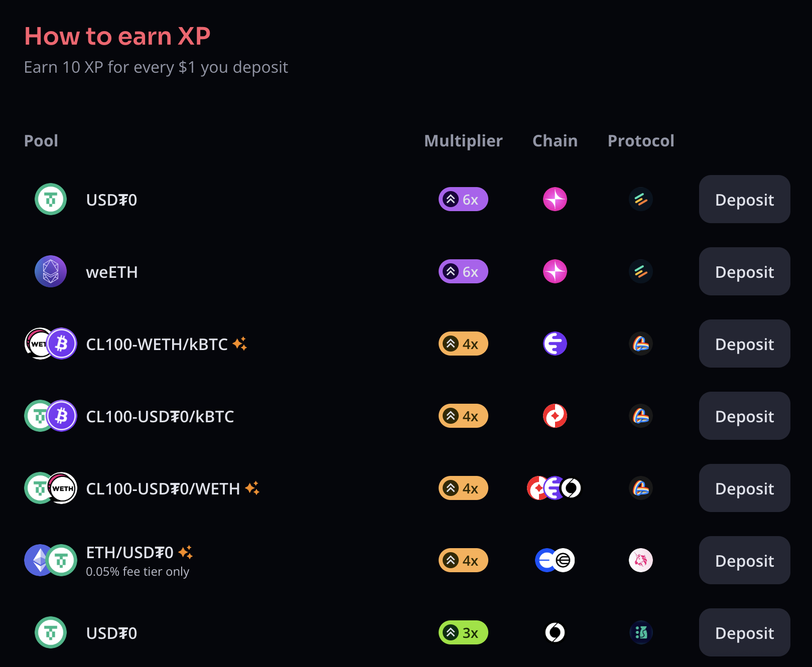
Task: Click the 4x multiplier badge for CL100-WETH/kBTC
Action: click(463, 344)
